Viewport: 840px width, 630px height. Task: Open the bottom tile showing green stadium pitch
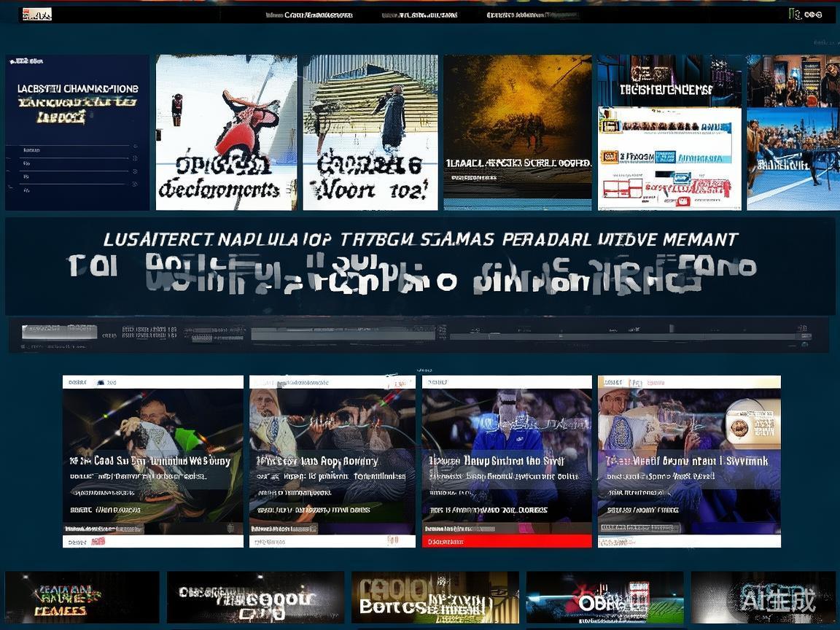click(x=604, y=598)
